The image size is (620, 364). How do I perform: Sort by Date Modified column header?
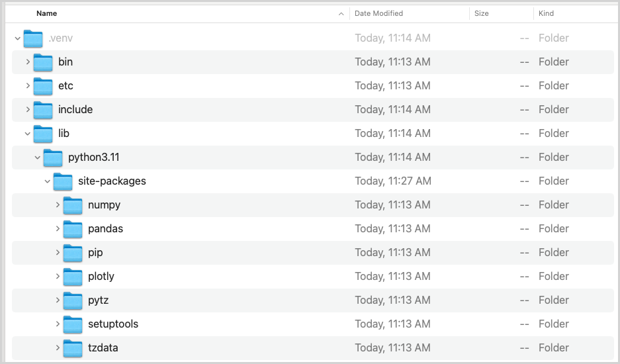(378, 13)
